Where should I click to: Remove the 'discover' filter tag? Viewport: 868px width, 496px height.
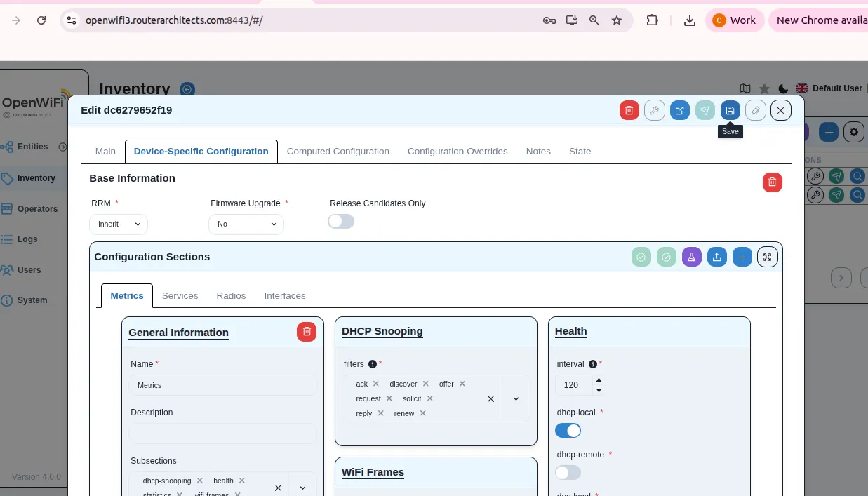425,384
